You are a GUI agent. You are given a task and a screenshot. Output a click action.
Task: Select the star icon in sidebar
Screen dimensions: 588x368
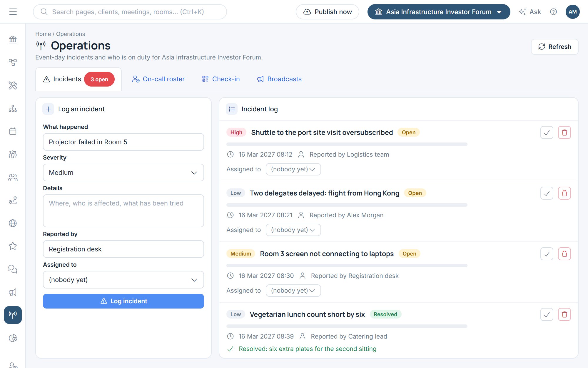(13, 246)
